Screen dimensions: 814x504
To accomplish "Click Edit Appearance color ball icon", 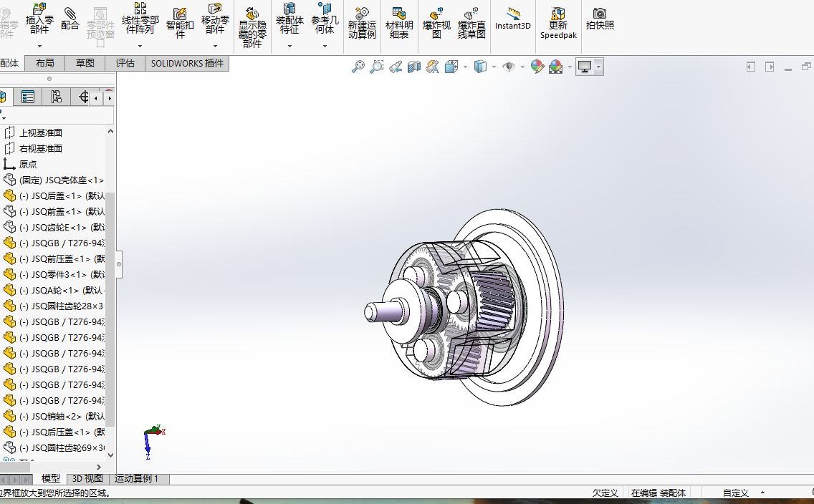I will 537,67.
